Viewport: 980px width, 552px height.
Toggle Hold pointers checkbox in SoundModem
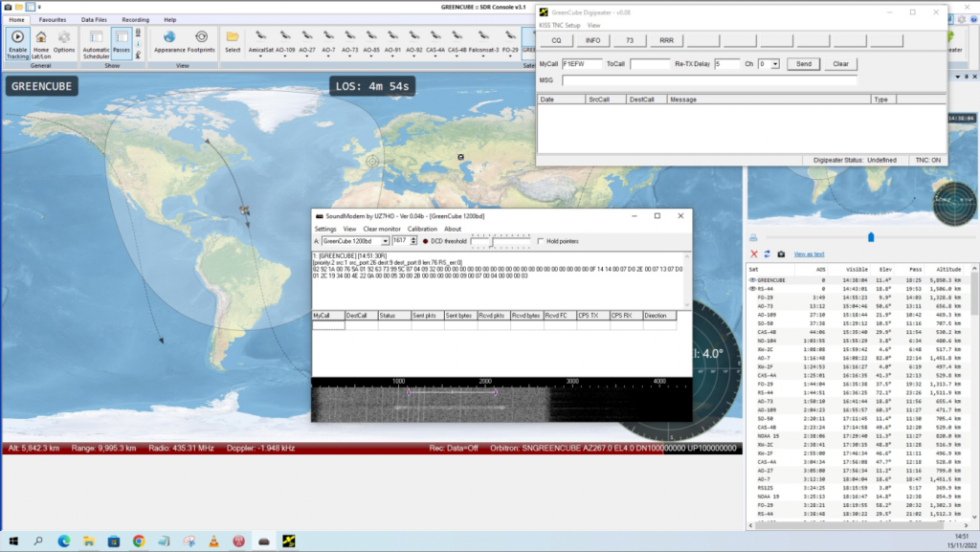tap(541, 241)
